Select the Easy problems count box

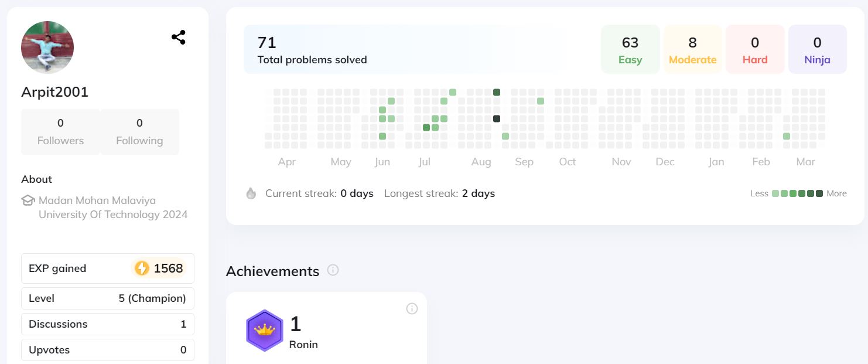630,49
